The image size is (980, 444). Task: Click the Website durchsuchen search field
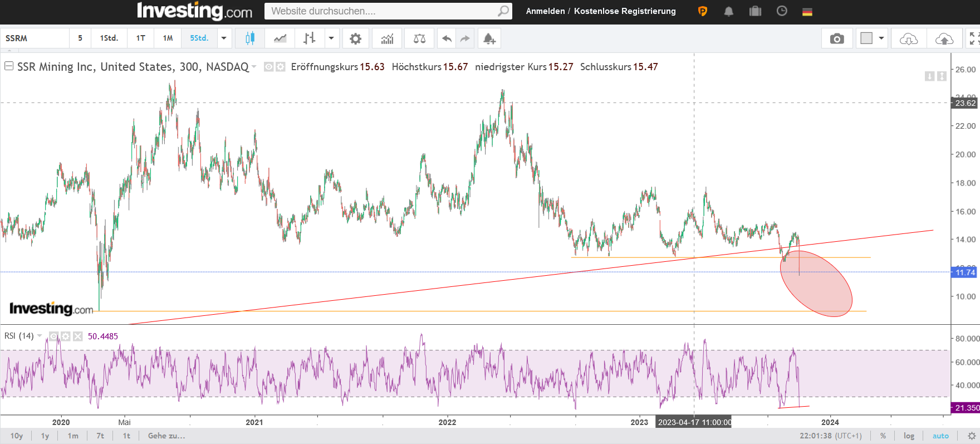pyautogui.click(x=381, y=11)
